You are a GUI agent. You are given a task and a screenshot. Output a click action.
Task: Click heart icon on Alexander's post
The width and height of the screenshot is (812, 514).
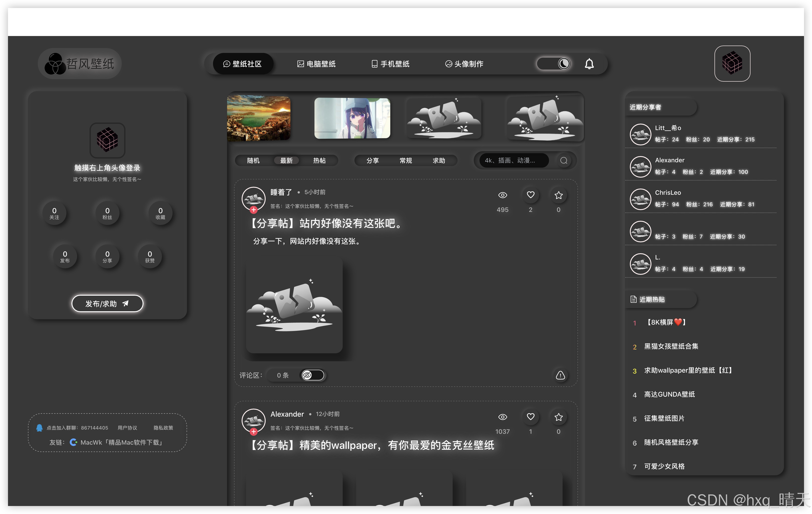[530, 417]
